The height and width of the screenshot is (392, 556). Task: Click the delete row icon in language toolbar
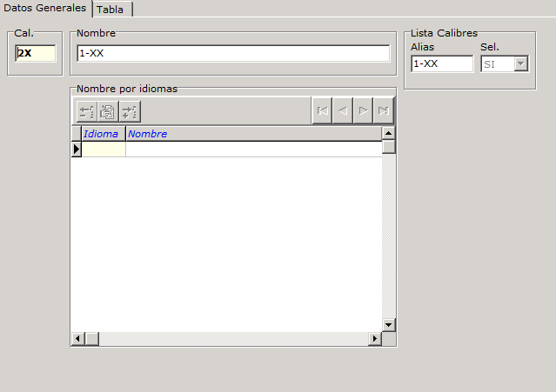[87, 111]
